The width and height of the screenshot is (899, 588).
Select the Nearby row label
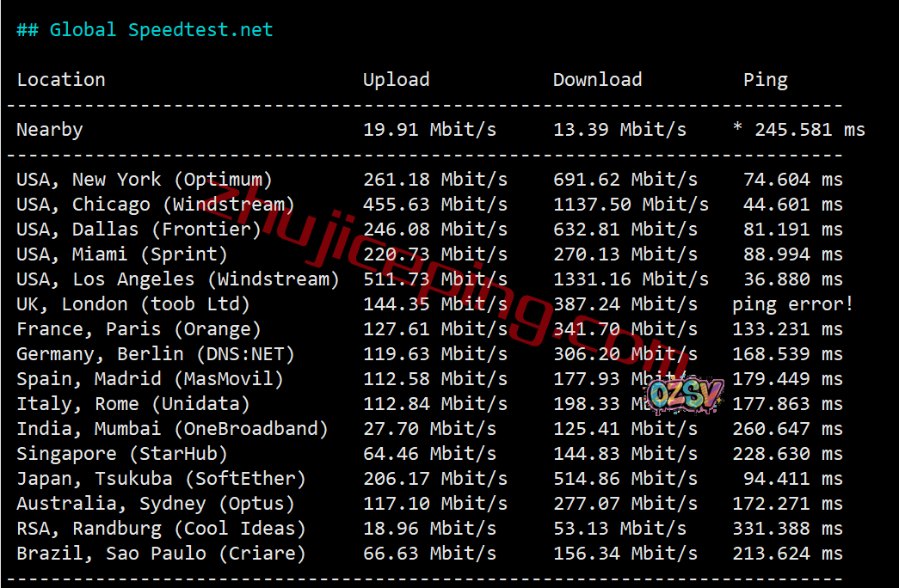50,130
